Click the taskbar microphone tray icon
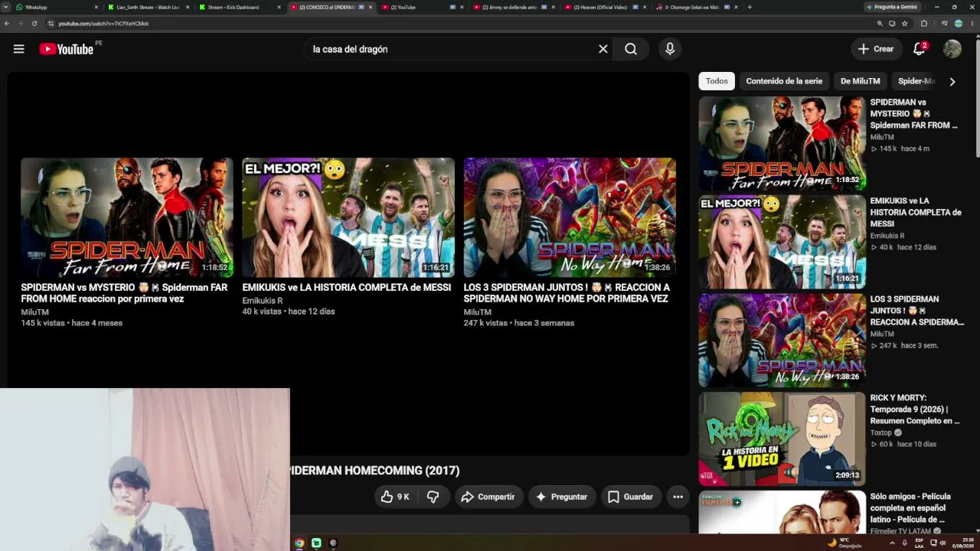 pyautogui.click(x=904, y=543)
